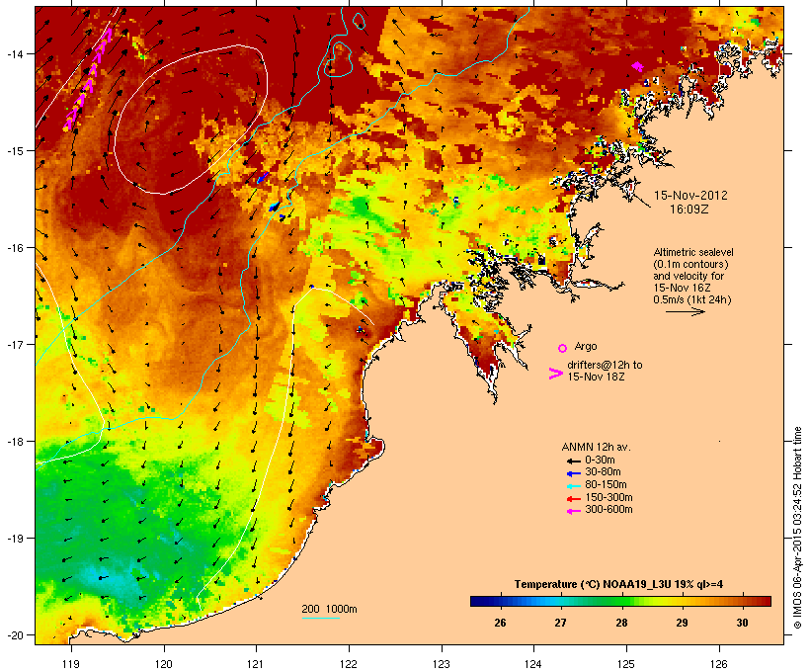The width and height of the screenshot is (810, 672).
Task: Click the 0-30m depth label
Action: pos(600,461)
